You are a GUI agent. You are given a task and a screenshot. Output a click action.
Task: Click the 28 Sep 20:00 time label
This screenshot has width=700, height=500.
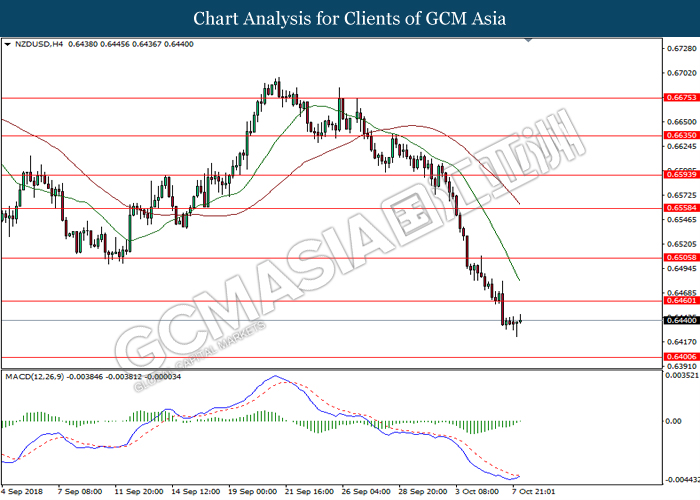coord(423,492)
